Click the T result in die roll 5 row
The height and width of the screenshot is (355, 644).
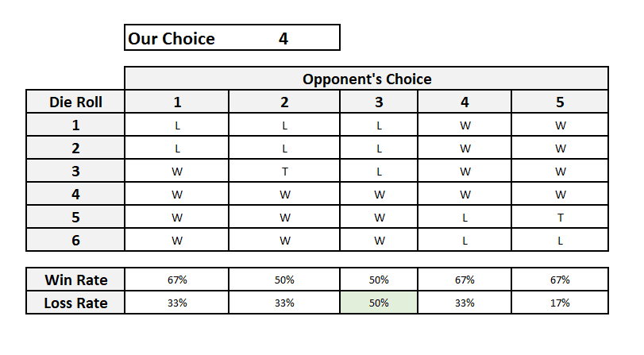[560, 218]
